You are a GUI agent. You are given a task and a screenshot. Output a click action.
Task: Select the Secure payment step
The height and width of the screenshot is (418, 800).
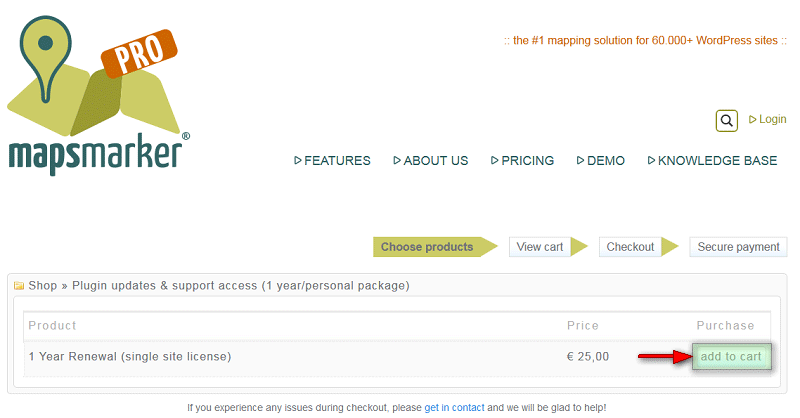pyautogui.click(x=738, y=247)
